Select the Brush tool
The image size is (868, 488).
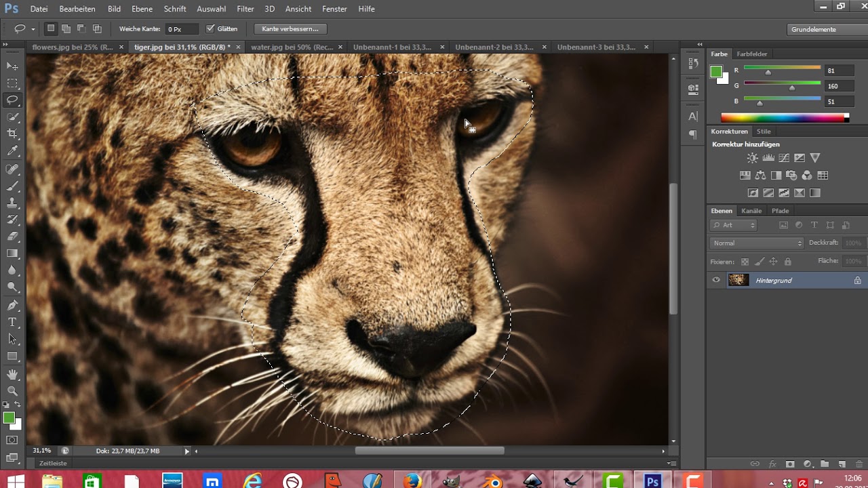12,186
